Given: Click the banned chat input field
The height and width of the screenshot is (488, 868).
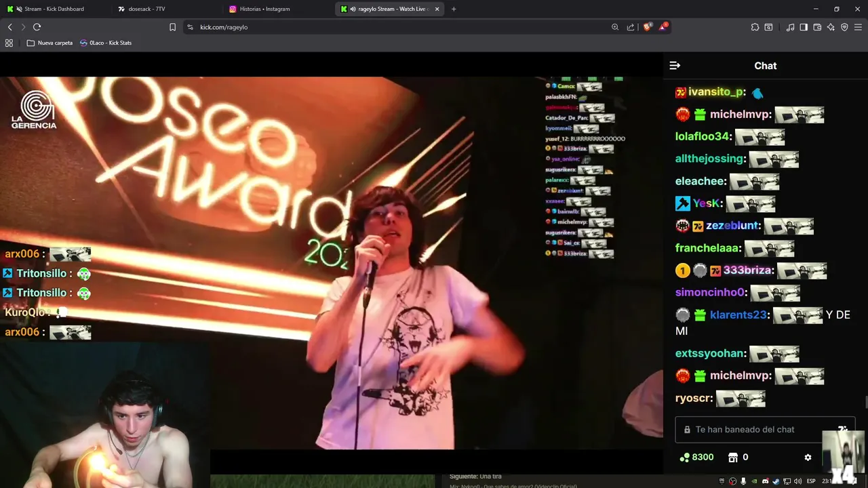Looking at the screenshot, I should 765,430.
